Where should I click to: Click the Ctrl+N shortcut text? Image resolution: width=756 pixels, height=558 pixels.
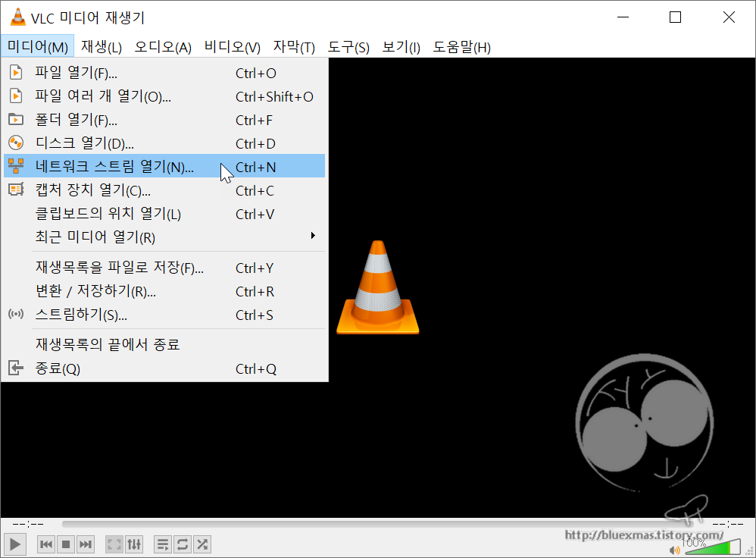[255, 168]
